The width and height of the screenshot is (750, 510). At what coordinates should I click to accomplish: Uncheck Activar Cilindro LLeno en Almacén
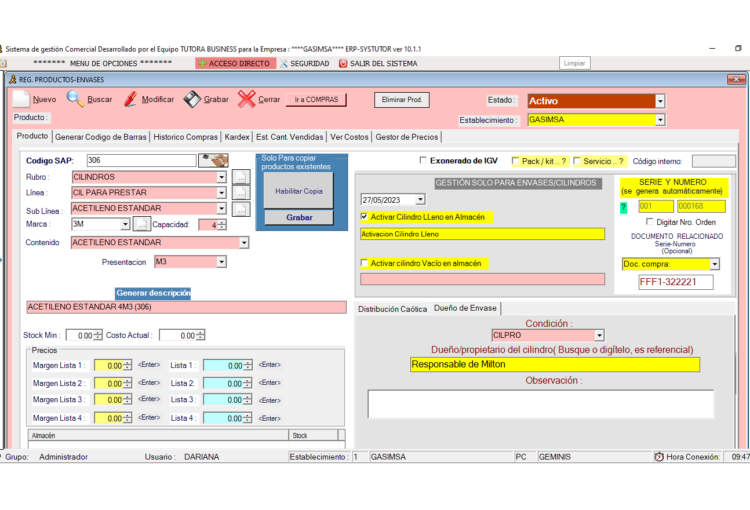(x=364, y=216)
